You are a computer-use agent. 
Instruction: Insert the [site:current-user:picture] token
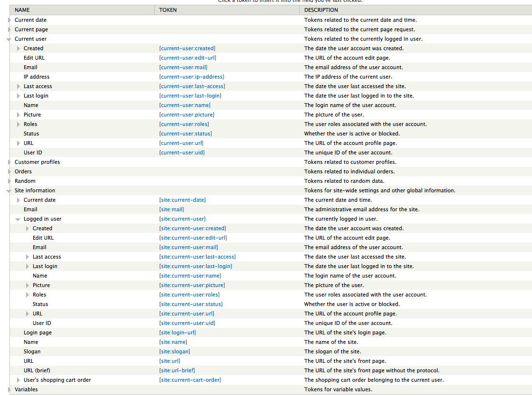pos(193,286)
